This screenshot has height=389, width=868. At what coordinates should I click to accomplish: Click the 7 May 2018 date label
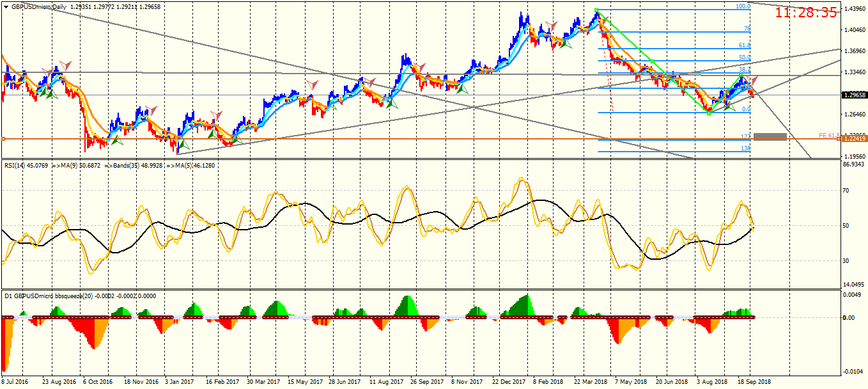click(x=630, y=381)
